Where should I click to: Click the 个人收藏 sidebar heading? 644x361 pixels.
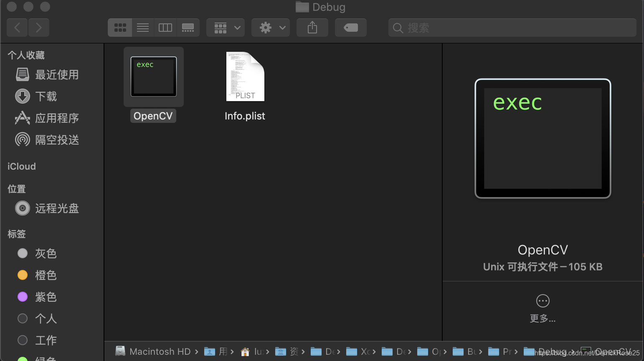[26, 55]
